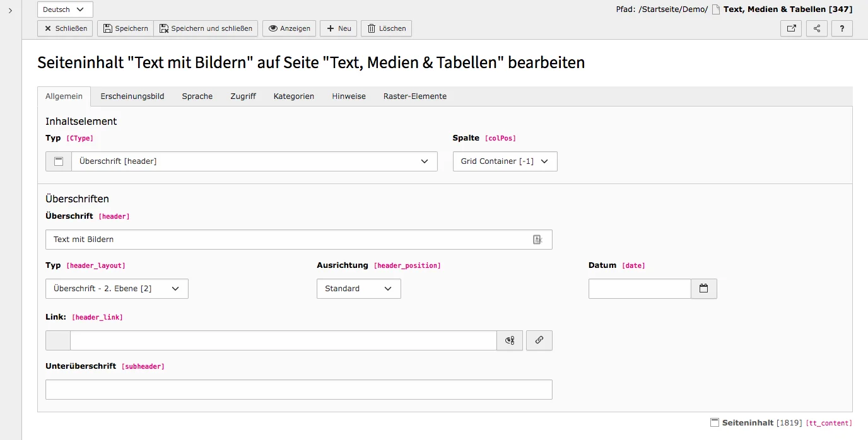
Task: Click the Seiteninhalt record icon in the footer
Action: tap(715, 422)
